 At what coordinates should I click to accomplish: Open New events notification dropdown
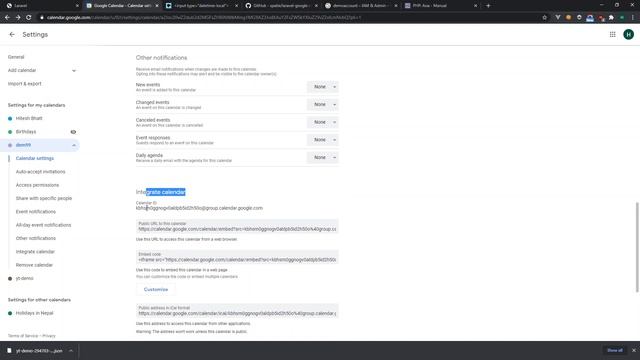[322, 87]
